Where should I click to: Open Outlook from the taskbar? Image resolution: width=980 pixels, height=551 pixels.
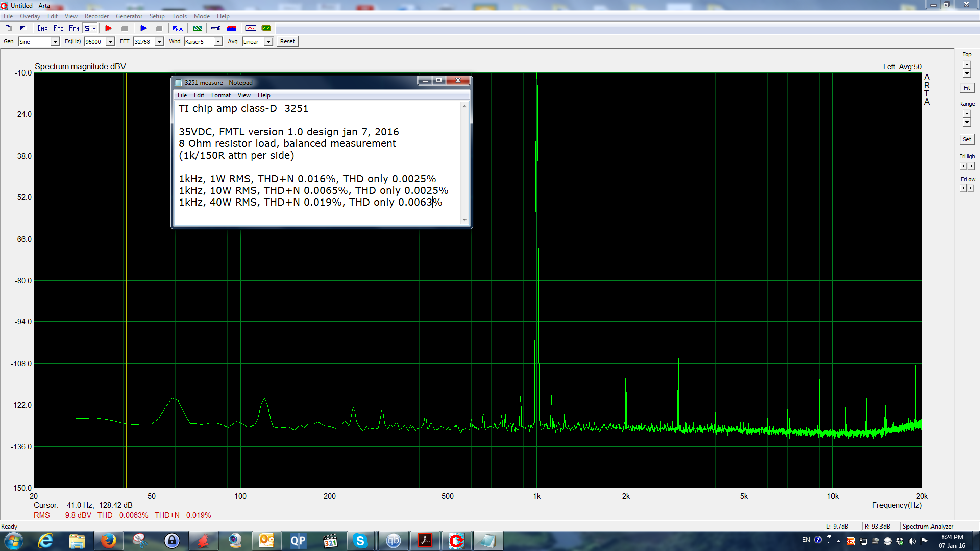tap(266, 541)
